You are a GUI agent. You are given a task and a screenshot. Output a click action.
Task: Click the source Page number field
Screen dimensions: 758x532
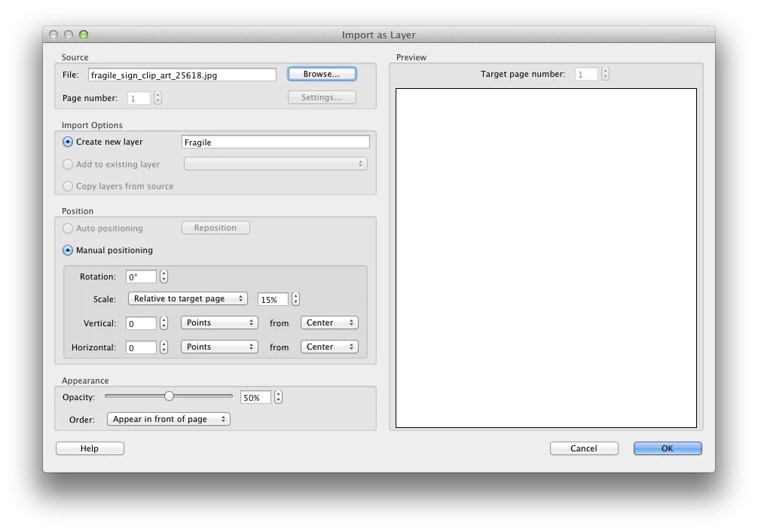(139, 98)
